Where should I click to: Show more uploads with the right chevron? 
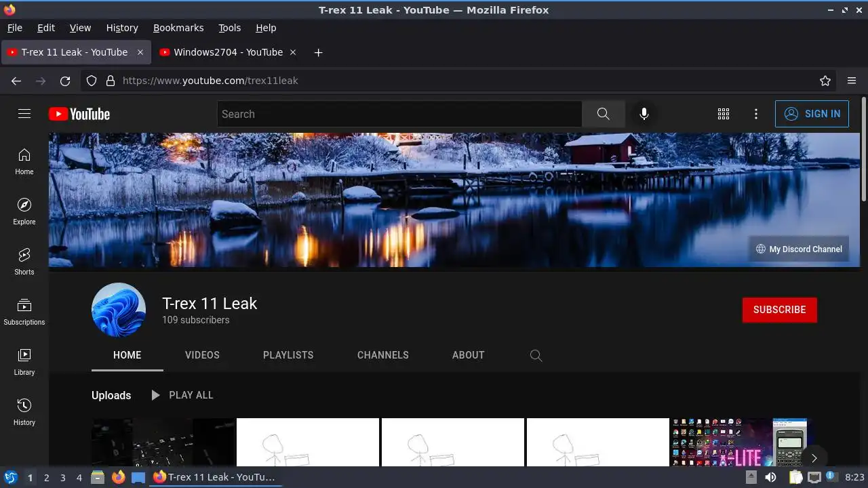pos(814,458)
